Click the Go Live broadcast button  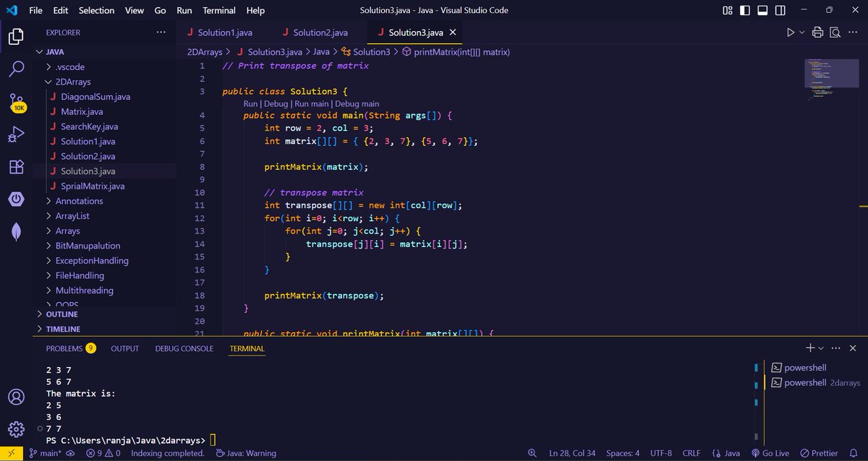(x=770, y=453)
